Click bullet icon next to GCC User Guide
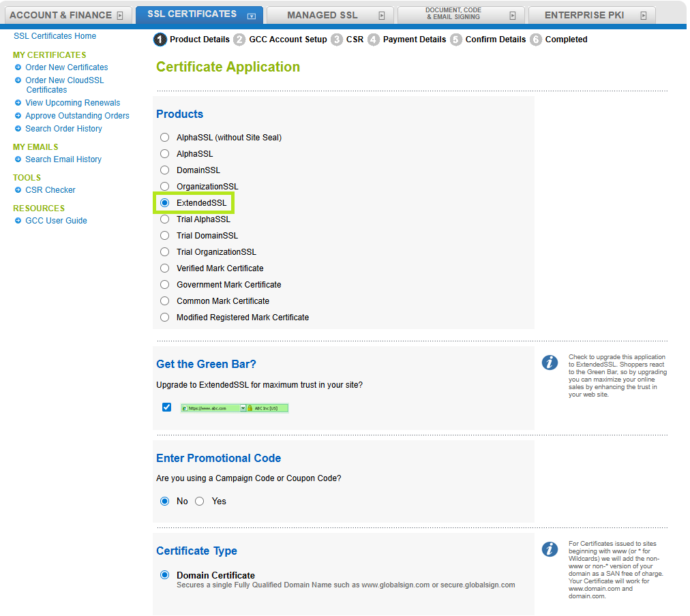Image resolution: width=690 pixels, height=616 pixels. [x=18, y=221]
